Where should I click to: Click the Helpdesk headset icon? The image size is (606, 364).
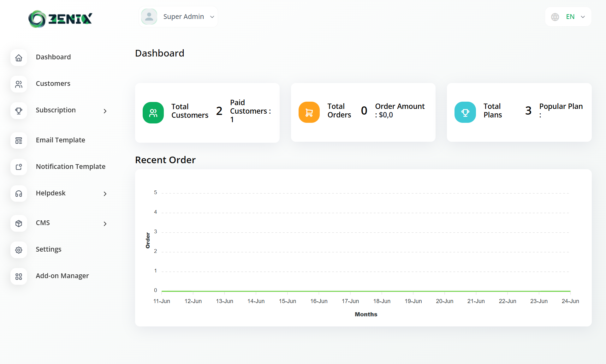[19, 194]
